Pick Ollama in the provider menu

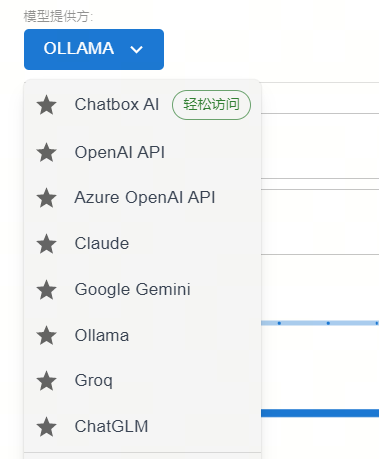(x=143, y=335)
